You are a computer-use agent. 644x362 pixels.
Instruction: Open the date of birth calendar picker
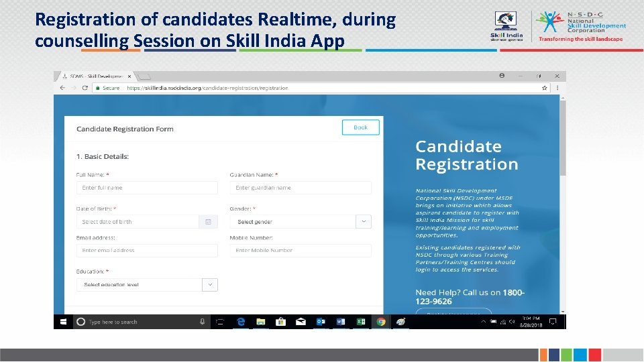208,222
